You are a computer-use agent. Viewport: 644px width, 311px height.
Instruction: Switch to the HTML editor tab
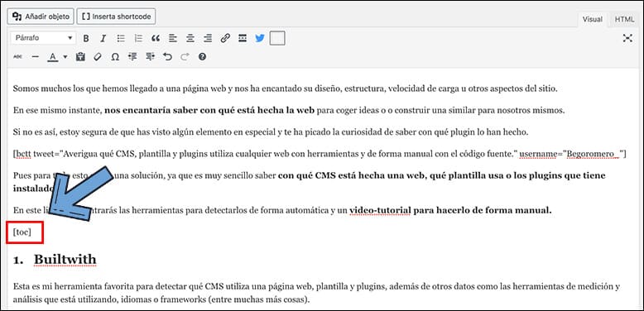[624, 19]
